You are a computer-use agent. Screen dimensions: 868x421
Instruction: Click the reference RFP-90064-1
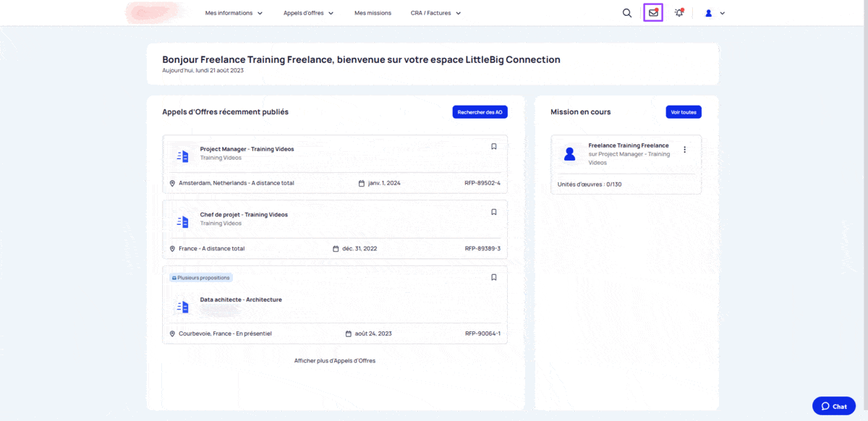pos(482,333)
